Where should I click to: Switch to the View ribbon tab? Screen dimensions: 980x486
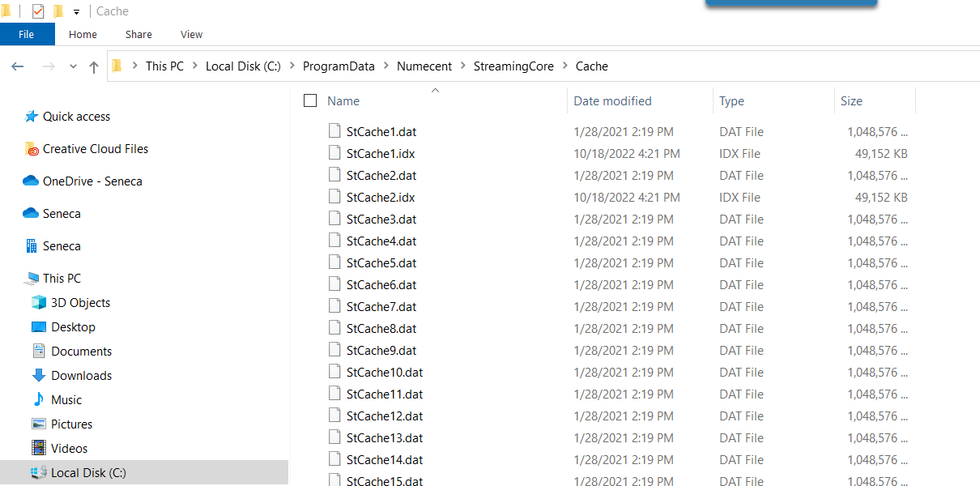tap(191, 35)
